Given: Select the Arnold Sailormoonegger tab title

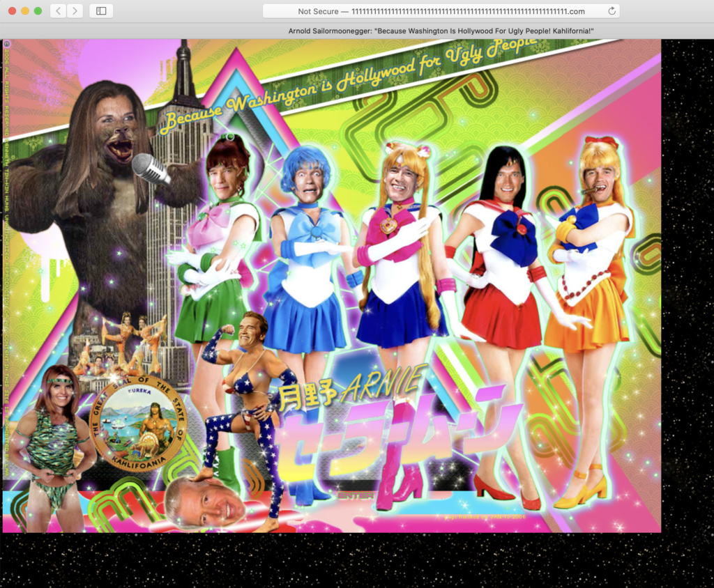Looking at the screenshot, I should pyautogui.click(x=441, y=31).
